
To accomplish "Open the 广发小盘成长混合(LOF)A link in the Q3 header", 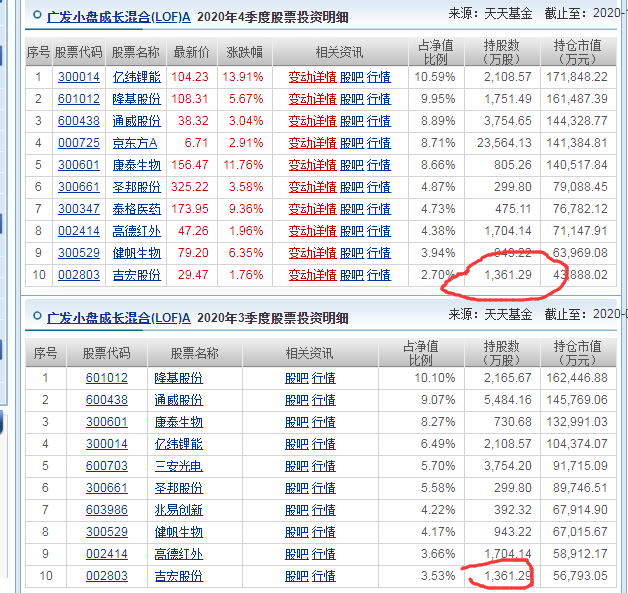I will 119,318.
